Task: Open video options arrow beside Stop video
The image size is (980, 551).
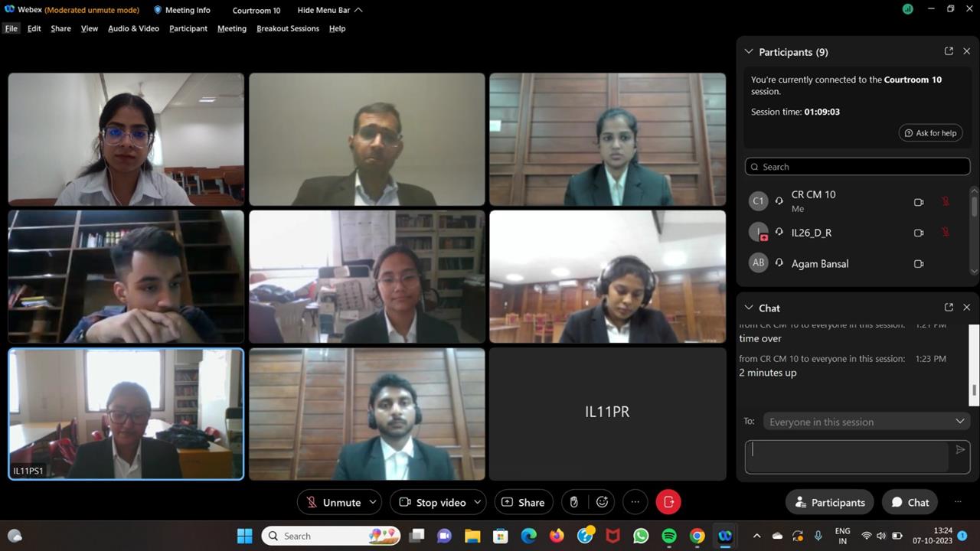Action: (x=478, y=502)
